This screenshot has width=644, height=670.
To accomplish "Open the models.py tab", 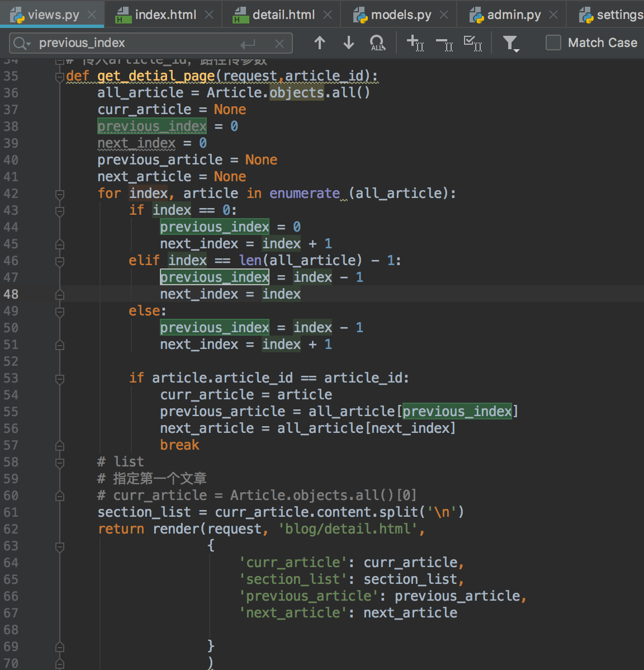I will coord(401,15).
